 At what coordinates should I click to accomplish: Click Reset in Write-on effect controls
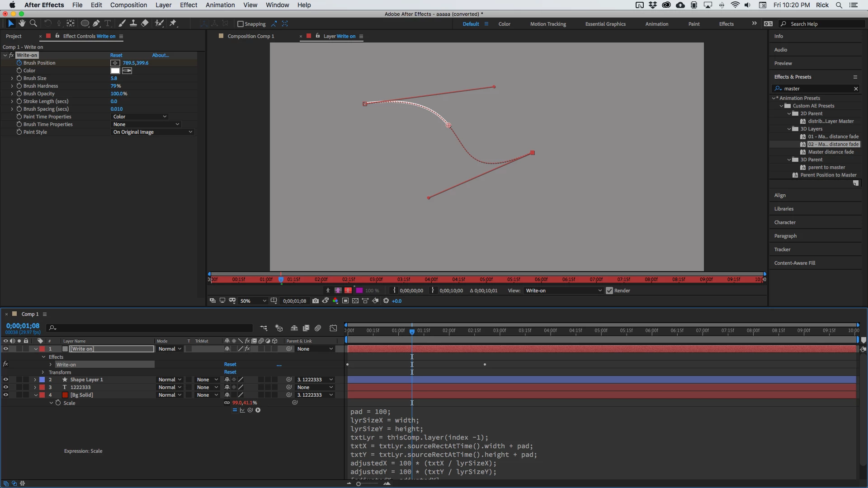tap(116, 55)
